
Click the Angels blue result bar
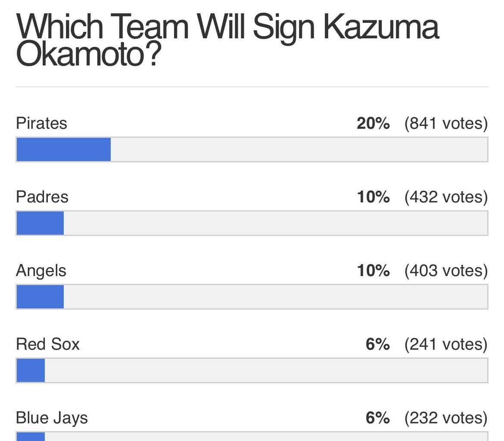click(x=40, y=297)
